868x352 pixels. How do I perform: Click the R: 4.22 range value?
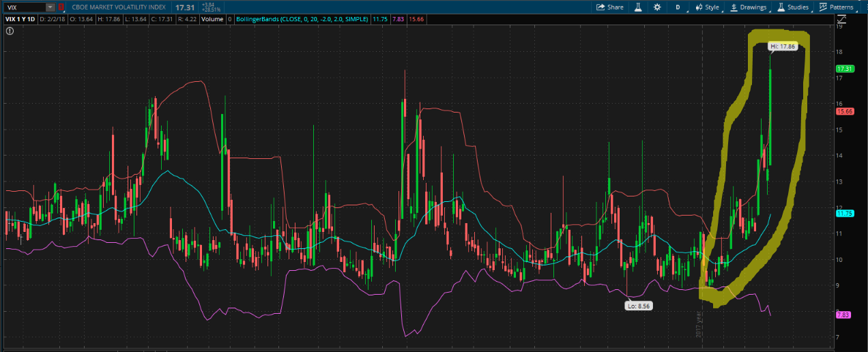pos(187,19)
